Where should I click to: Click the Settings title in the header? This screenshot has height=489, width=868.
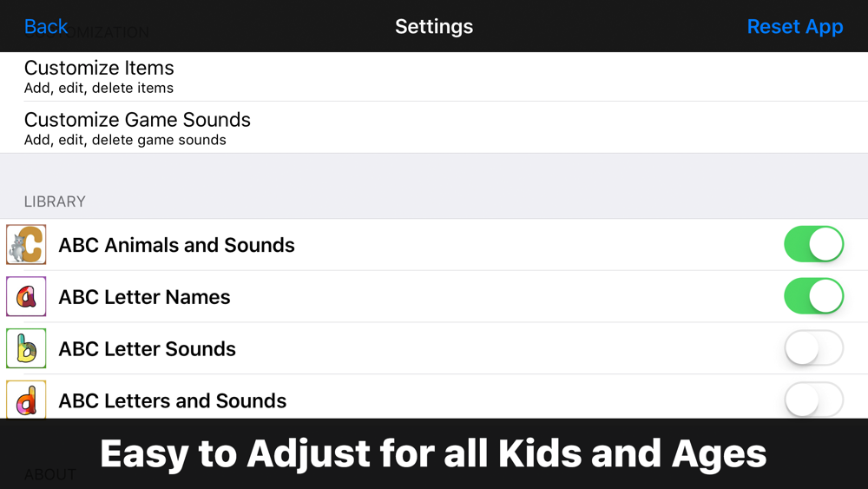[434, 27]
